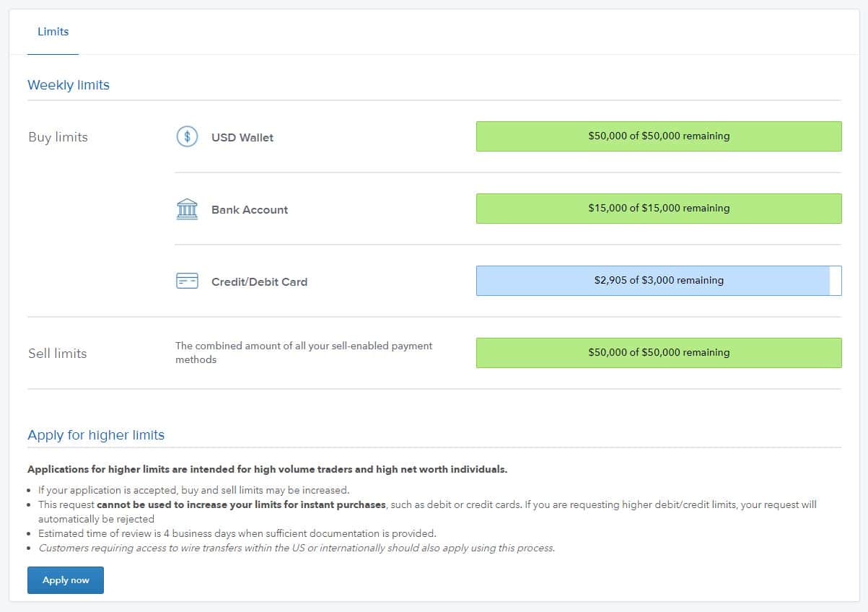
Task: Switch to the Limits tab
Action: tap(53, 32)
